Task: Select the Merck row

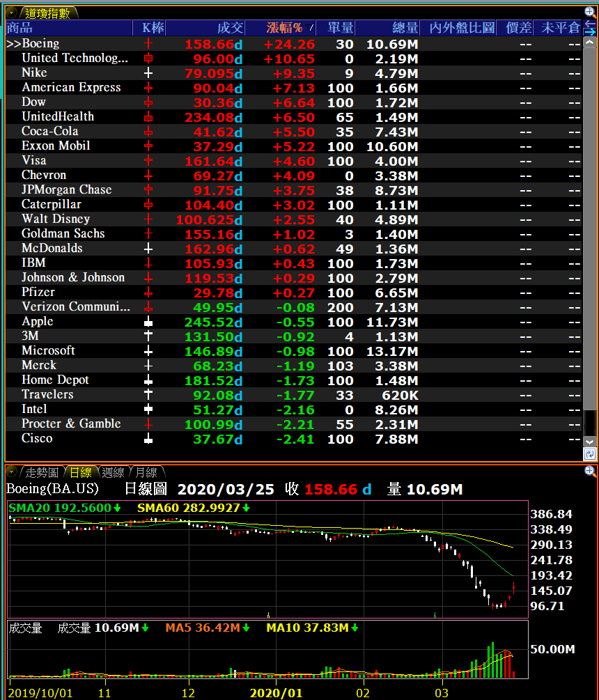Action: click(x=294, y=366)
